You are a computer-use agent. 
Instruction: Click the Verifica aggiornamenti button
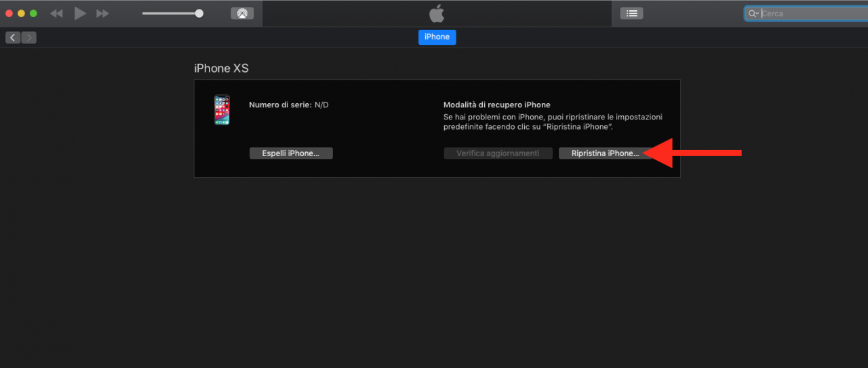(498, 153)
